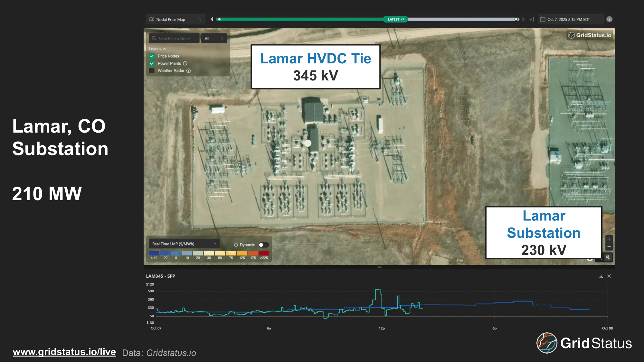Enable the Weather Radar layer
This screenshot has width=644, height=362.
coord(152,71)
